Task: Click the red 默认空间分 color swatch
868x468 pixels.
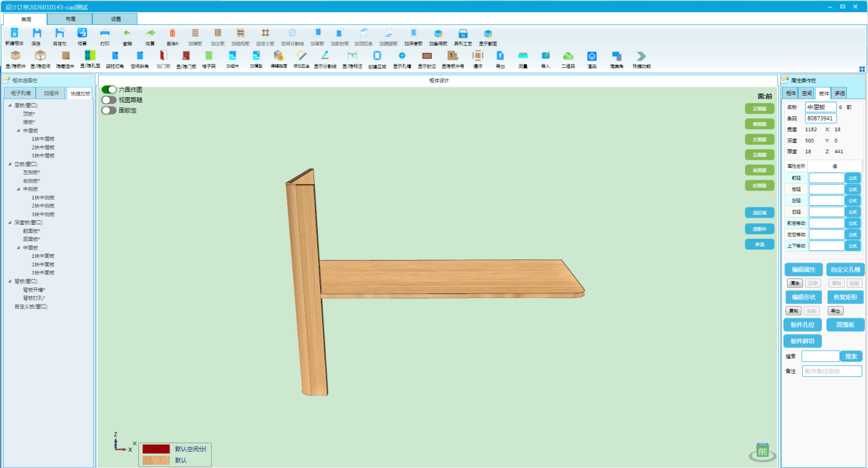Action: [x=156, y=449]
